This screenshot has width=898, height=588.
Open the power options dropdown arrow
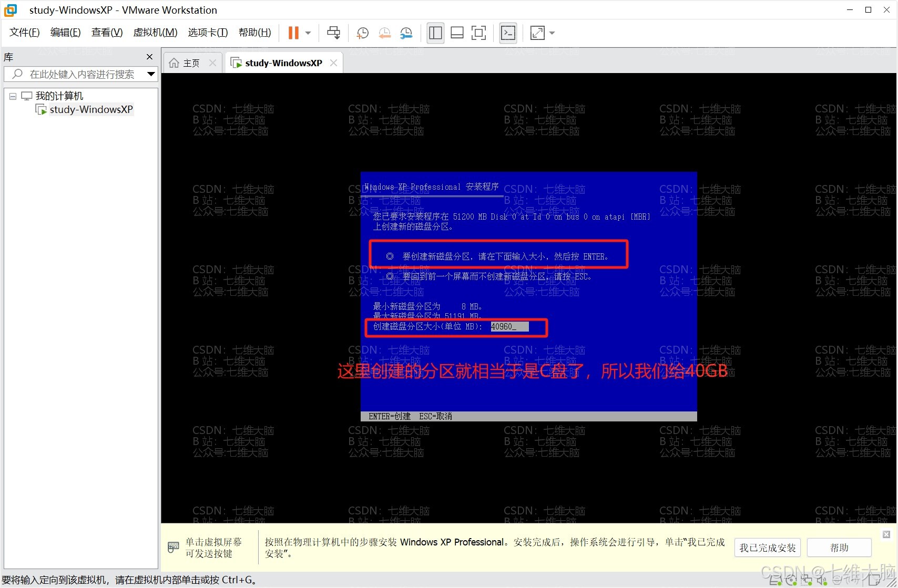point(308,33)
